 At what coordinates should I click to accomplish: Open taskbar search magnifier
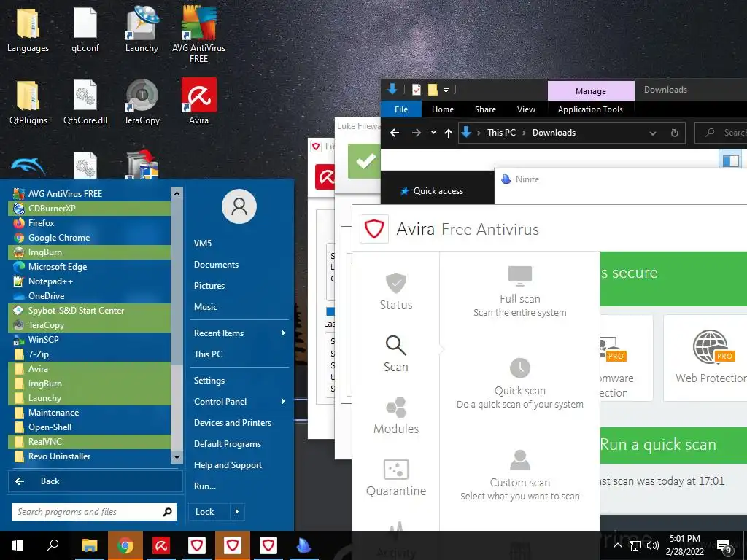click(x=53, y=545)
